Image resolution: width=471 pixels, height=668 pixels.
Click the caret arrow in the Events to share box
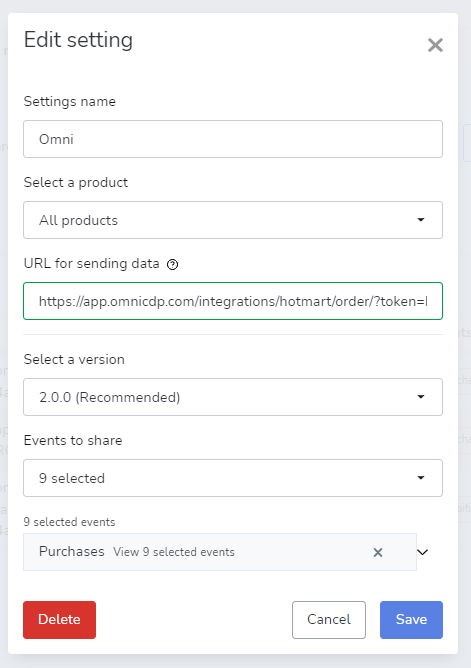[421, 478]
